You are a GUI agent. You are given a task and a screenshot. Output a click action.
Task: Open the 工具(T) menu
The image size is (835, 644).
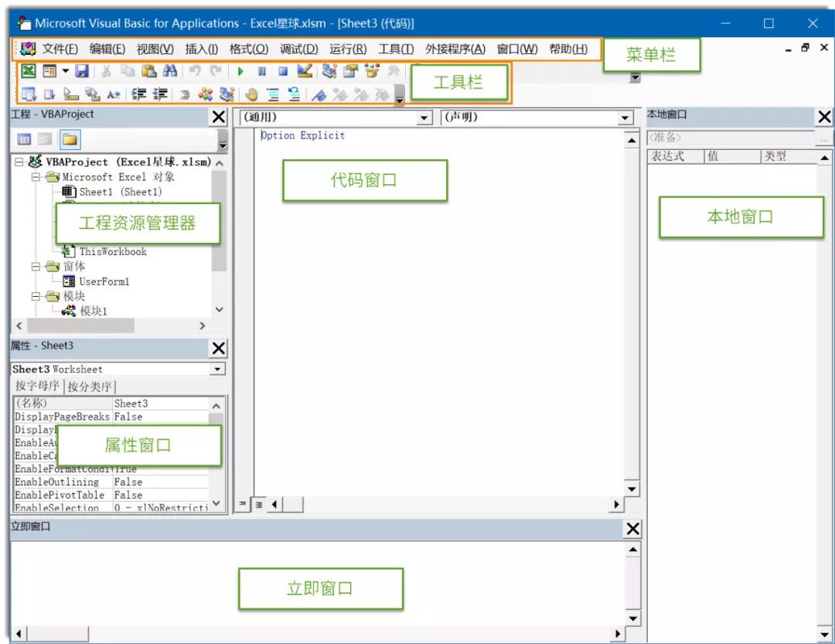(396, 49)
